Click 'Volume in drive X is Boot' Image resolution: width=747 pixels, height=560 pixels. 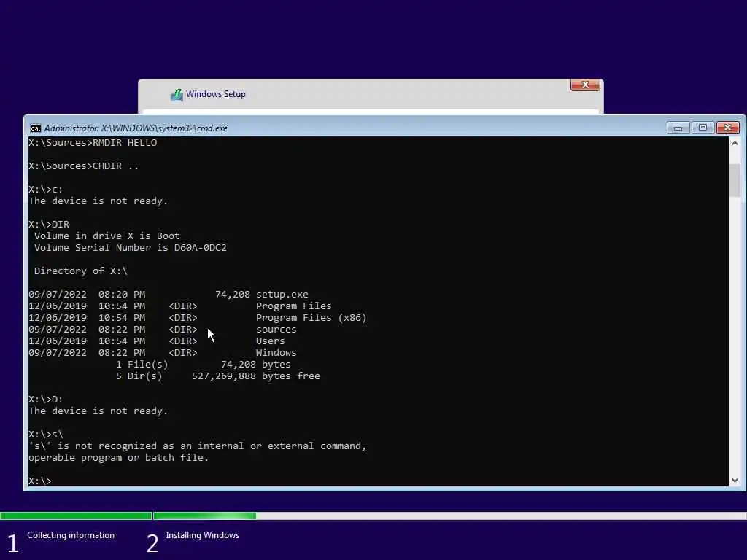click(x=107, y=236)
